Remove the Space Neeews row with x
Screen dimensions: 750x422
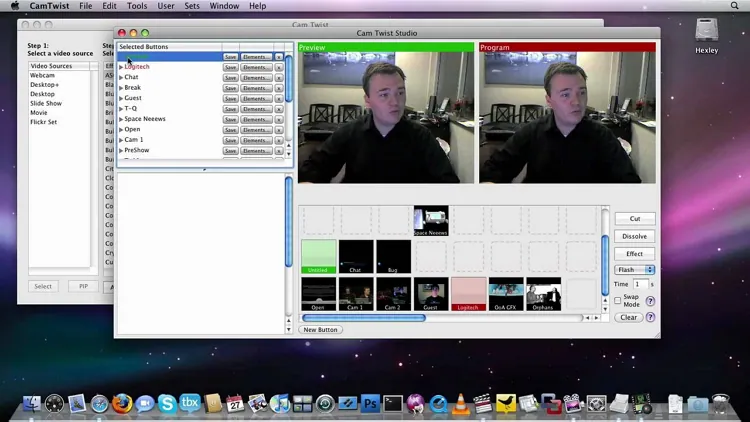point(279,120)
